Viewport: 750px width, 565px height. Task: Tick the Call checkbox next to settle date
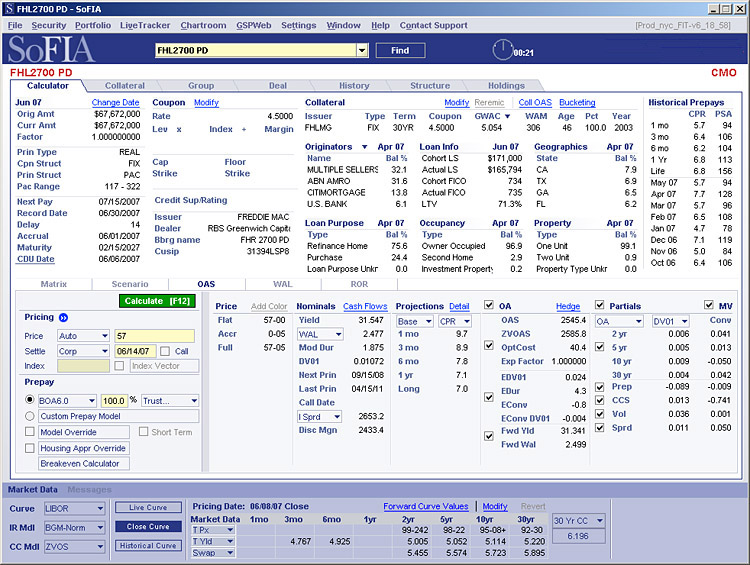point(166,351)
